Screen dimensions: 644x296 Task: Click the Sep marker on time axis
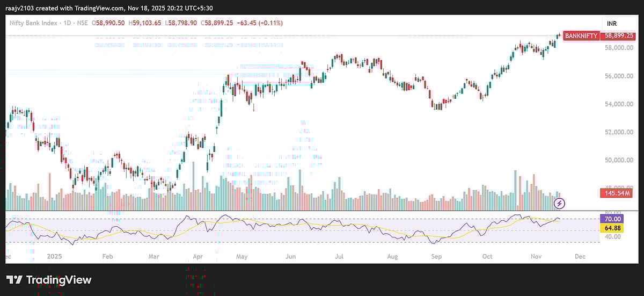(436, 257)
